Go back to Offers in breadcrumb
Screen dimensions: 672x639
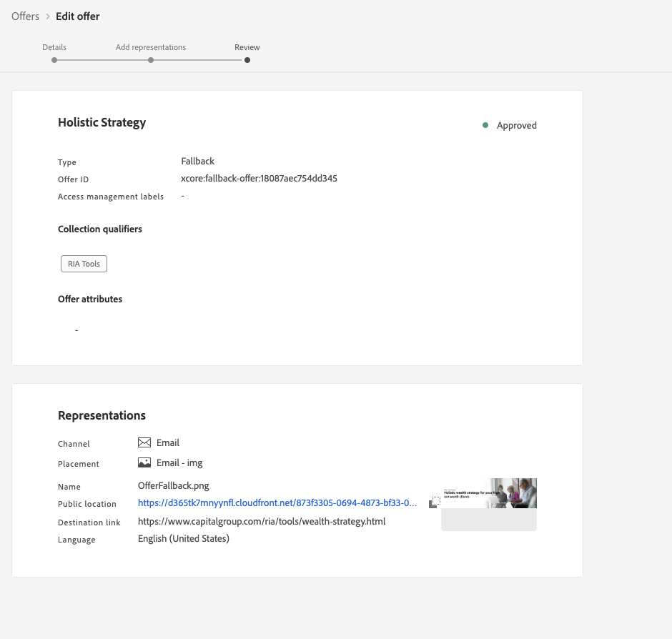(x=25, y=16)
